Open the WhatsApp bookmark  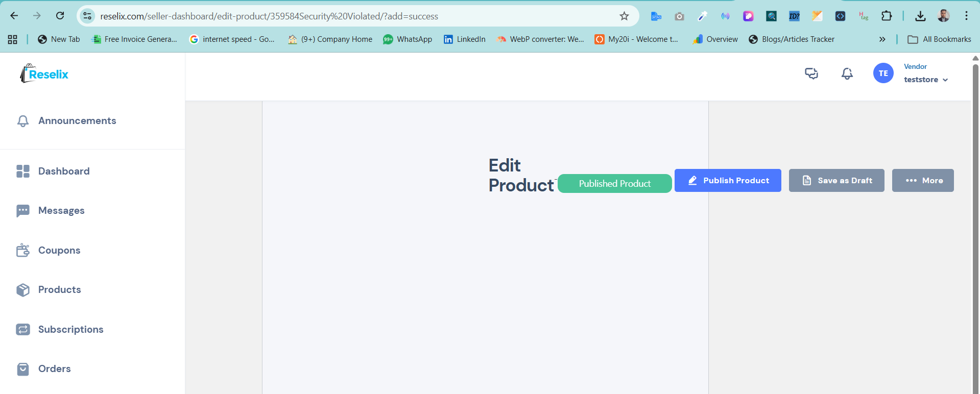pos(408,39)
